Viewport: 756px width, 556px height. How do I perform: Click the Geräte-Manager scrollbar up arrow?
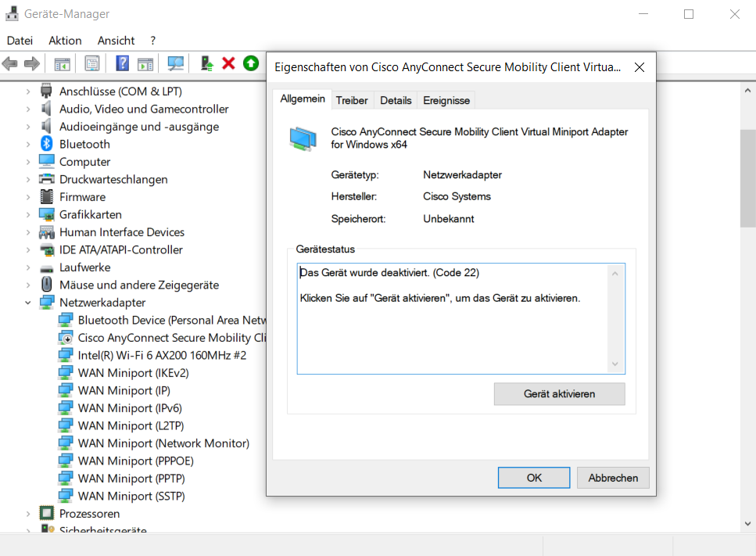[747, 90]
